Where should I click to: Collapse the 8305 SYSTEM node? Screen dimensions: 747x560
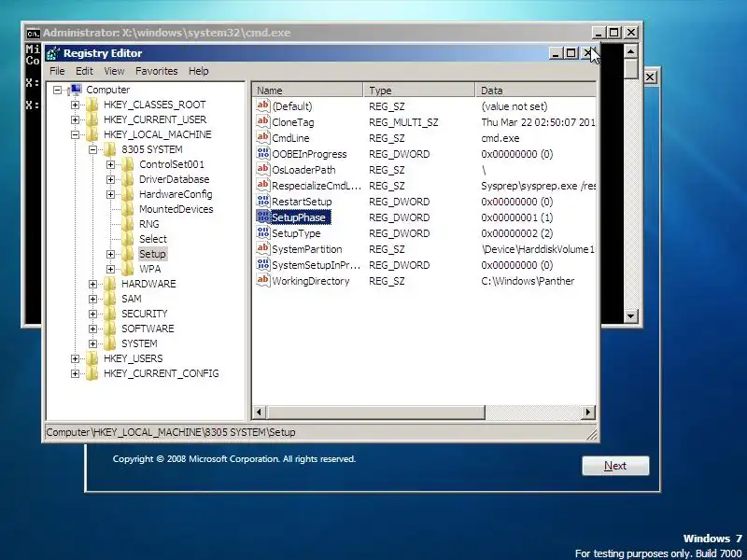click(92, 149)
